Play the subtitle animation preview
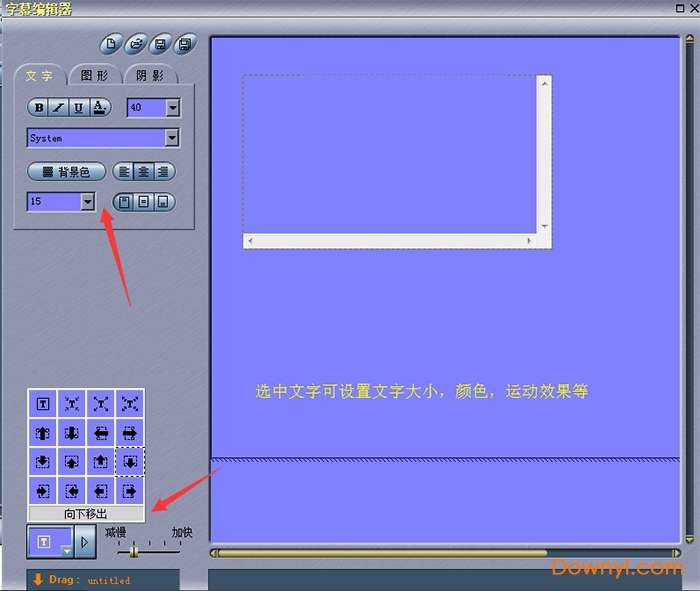Viewport: 700px width, 591px height. click(85, 542)
